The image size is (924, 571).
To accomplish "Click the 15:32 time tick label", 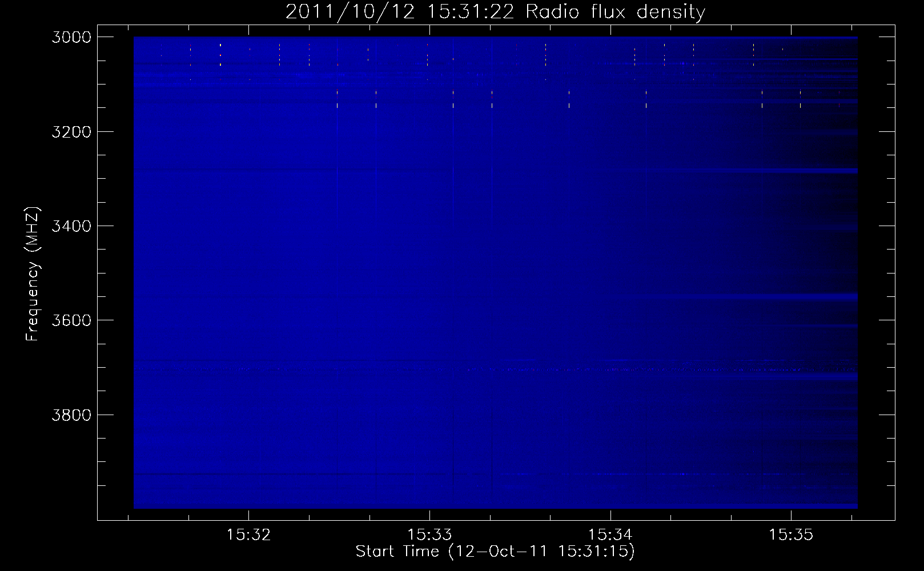I will click(248, 534).
